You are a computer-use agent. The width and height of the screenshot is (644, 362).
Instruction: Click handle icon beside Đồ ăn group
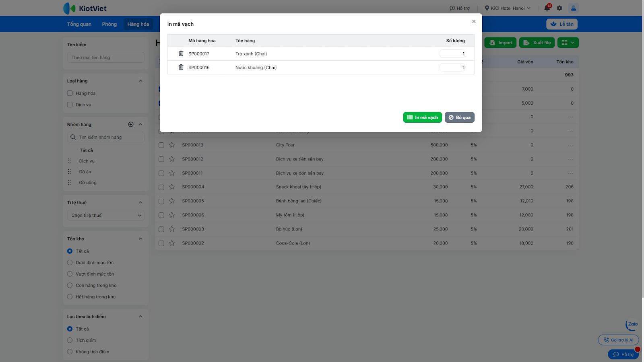(69, 172)
